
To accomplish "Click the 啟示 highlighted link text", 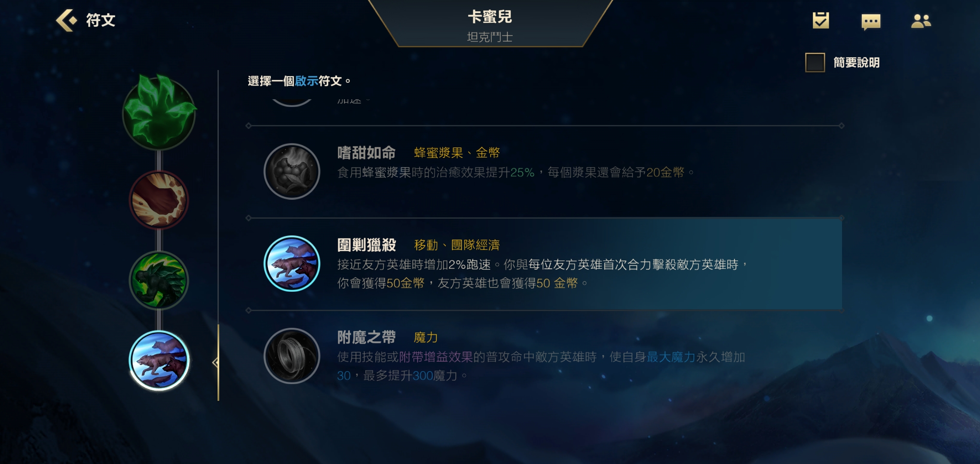I will pyautogui.click(x=306, y=81).
